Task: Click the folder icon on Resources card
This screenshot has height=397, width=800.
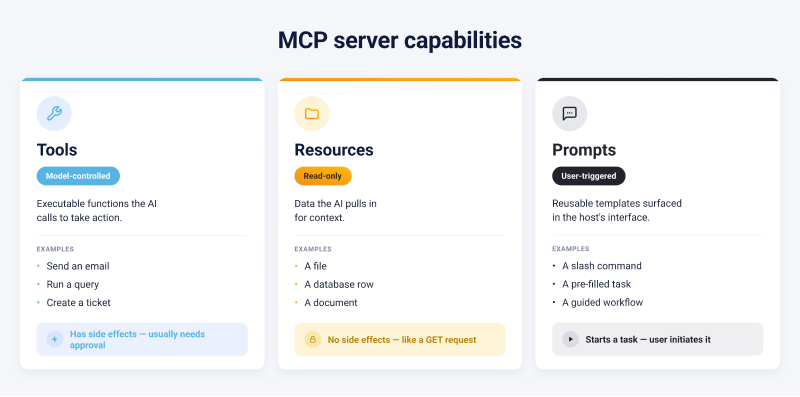Action: pyautogui.click(x=312, y=113)
